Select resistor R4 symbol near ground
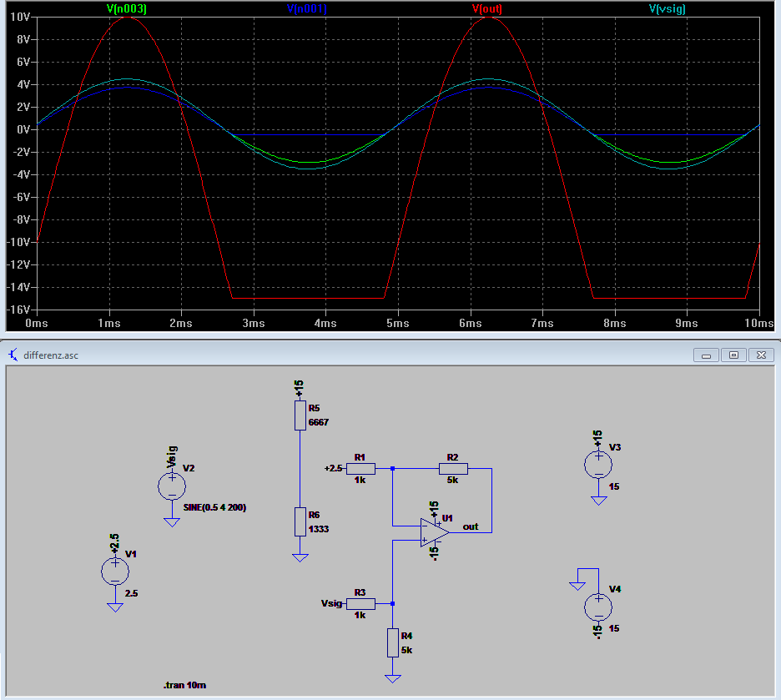Screen dimensions: 781x700 pyautogui.click(x=392, y=642)
